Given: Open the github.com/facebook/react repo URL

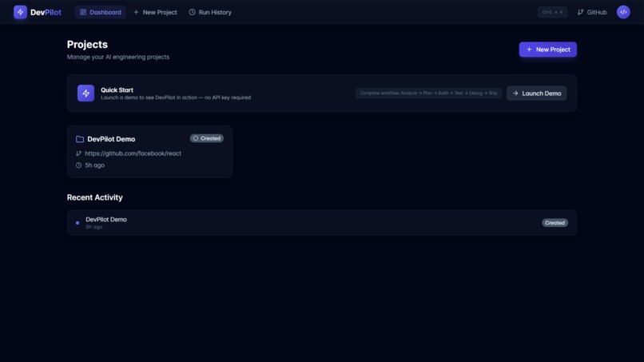Looking at the screenshot, I should [133, 153].
